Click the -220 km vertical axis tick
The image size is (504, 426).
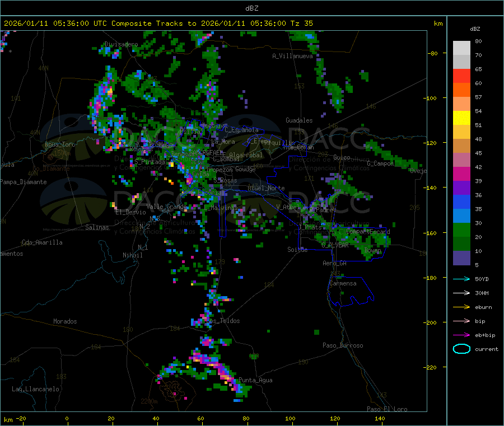431,368
